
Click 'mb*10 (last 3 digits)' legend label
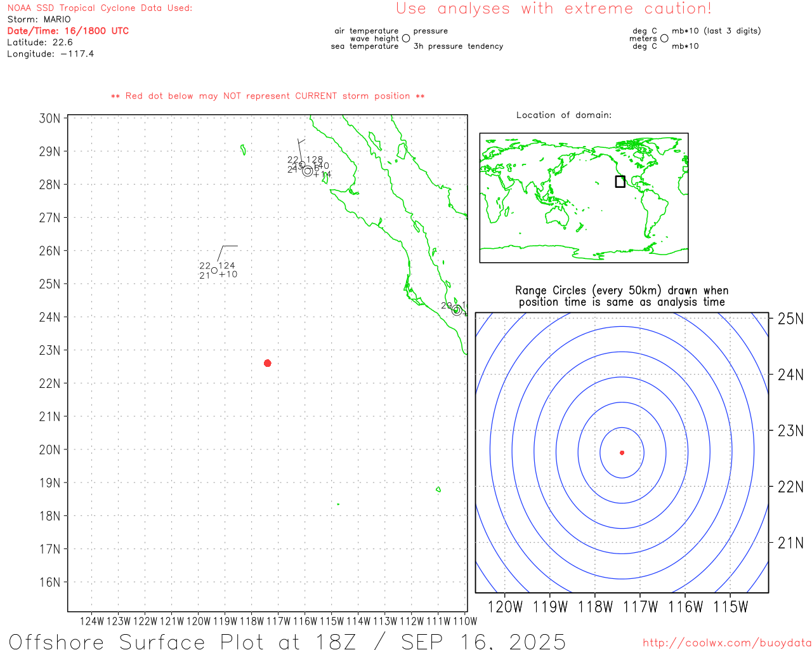click(716, 31)
